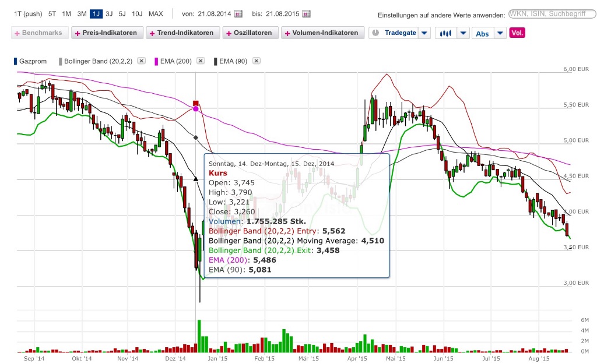
Task: Click the pink Vol. indicator icon
Action: point(517,33)
